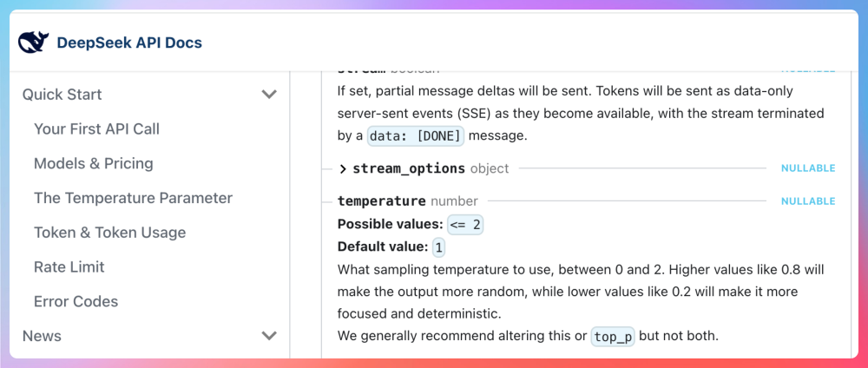Viewport: 868px width, 368px height.
Task: Select the News sidebar category
Action: [x=42, y=336]
